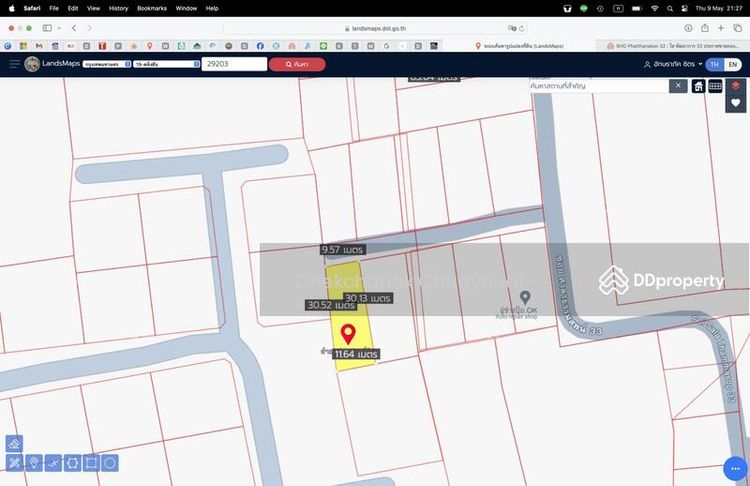Activate the point marker drawing tool
The image size is (750, 486).
pos(33,463)
